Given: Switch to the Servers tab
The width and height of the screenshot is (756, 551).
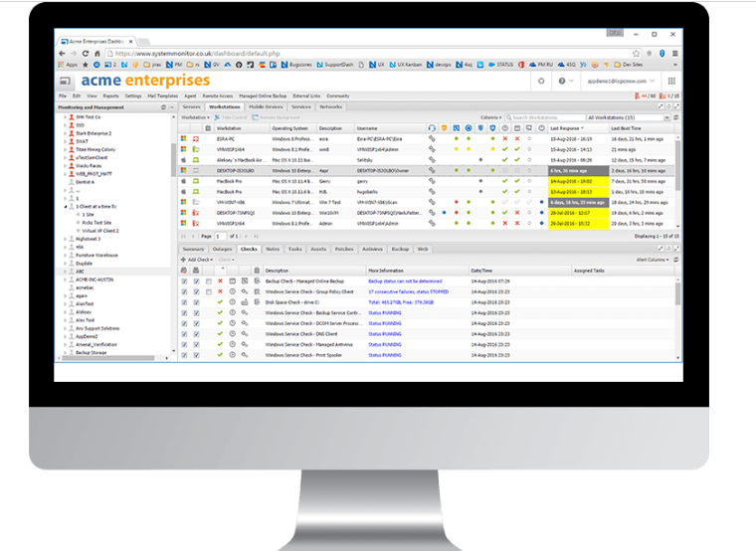Looking at the screenshot, I should click(191, 107).
